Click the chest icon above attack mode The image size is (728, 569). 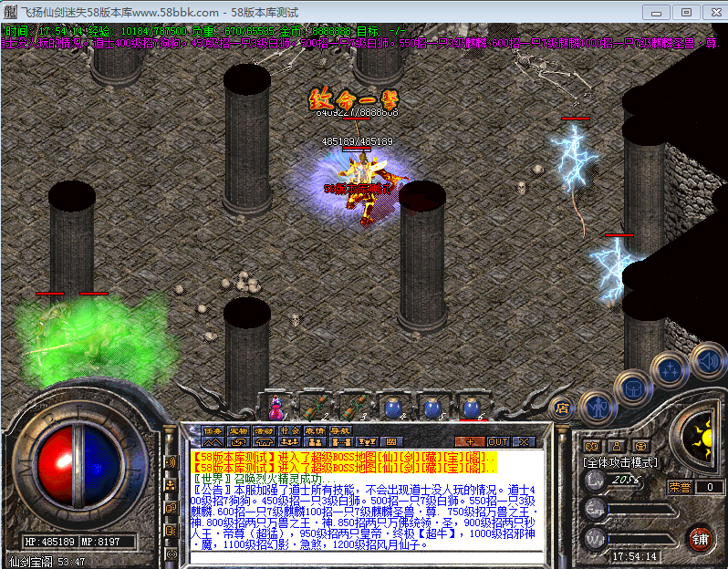click(640, 447)
